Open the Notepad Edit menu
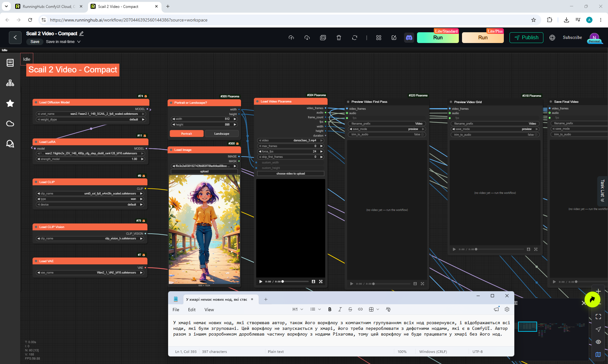 tap(192, 310)
